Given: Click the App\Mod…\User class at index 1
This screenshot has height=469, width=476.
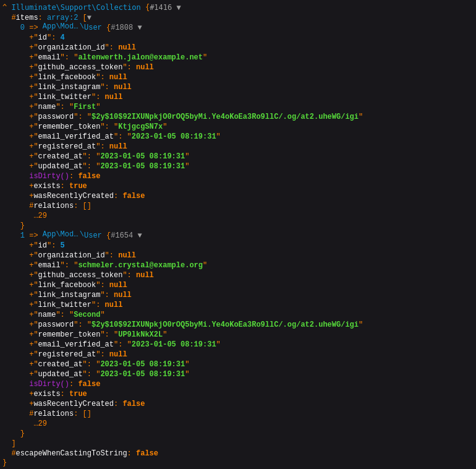Looking at the screenshot, I should 72,235.
